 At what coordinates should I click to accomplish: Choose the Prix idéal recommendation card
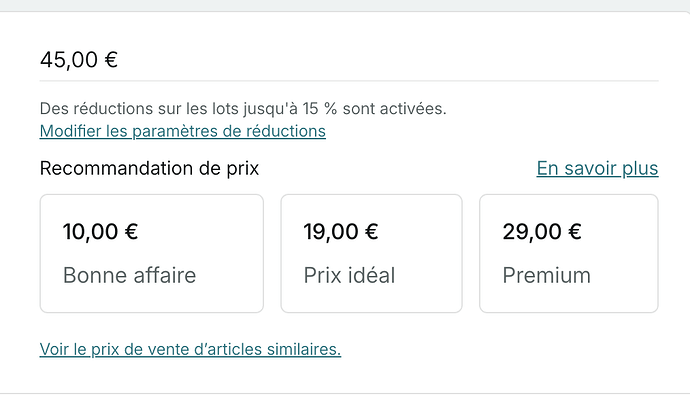coord(371,253)
